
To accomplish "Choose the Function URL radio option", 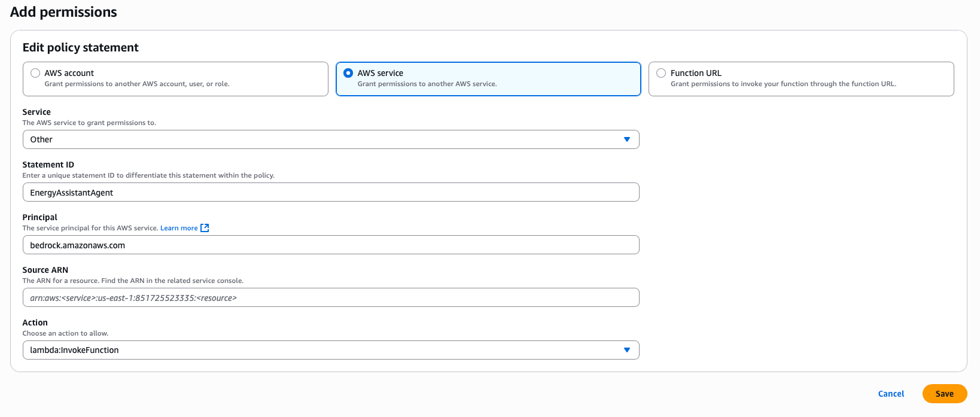I will tap(661, 73).
